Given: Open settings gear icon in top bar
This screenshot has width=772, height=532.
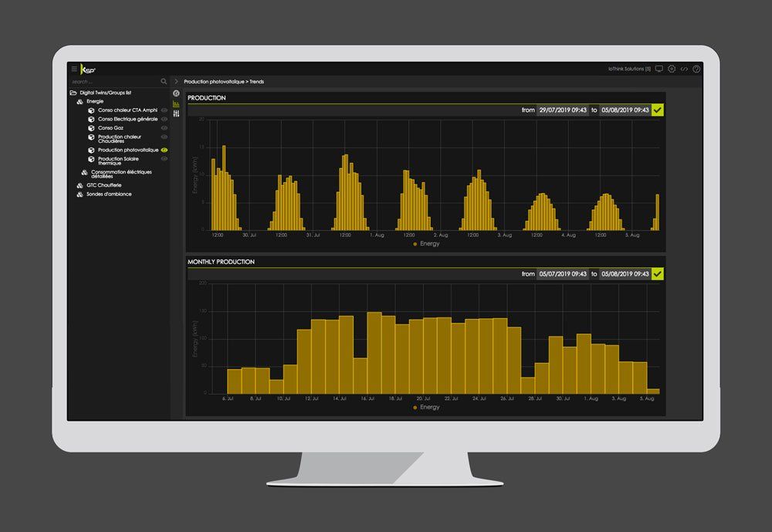Looking at the screenshot, I should click(x=672, y=69).
